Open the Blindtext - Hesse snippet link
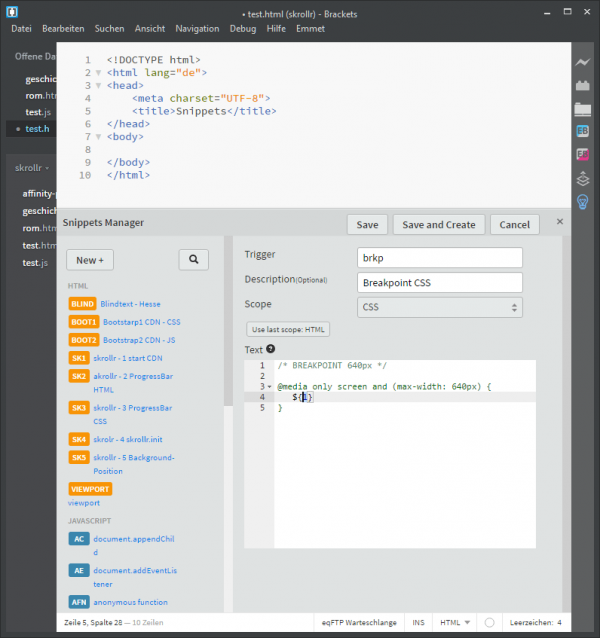 (130, 304)
